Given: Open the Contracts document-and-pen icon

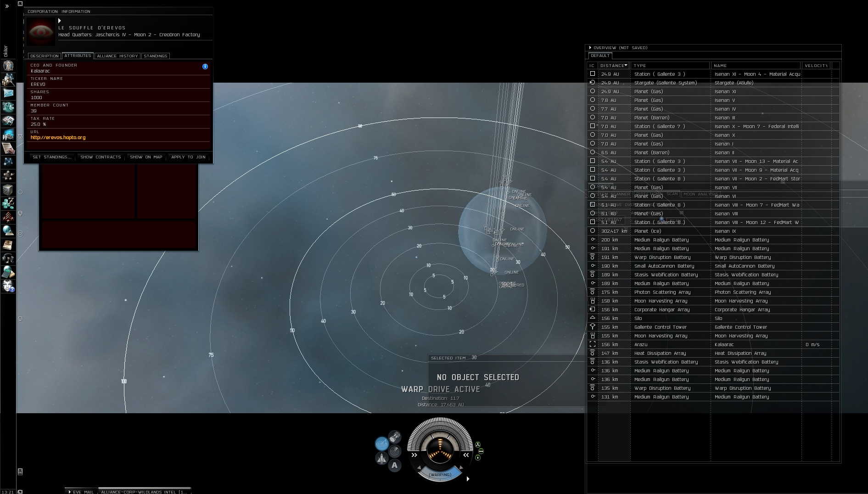Looking at the screenshot, I should pos(8,148).
